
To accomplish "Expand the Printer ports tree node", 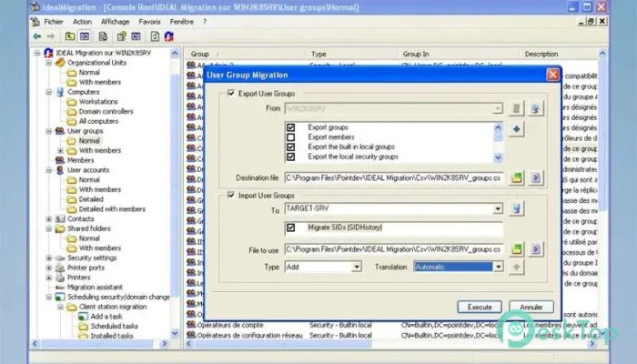I will pos(49,268).
